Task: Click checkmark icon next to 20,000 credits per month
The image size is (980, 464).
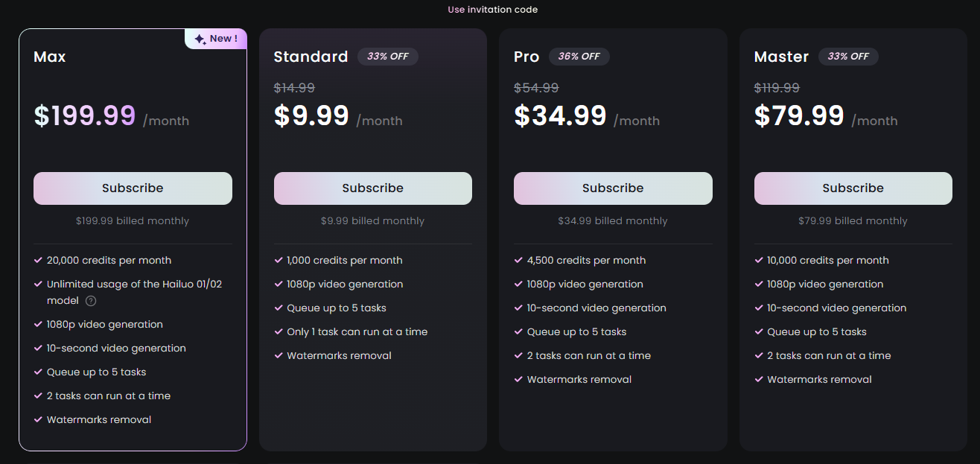Action: tap(38, 260)
